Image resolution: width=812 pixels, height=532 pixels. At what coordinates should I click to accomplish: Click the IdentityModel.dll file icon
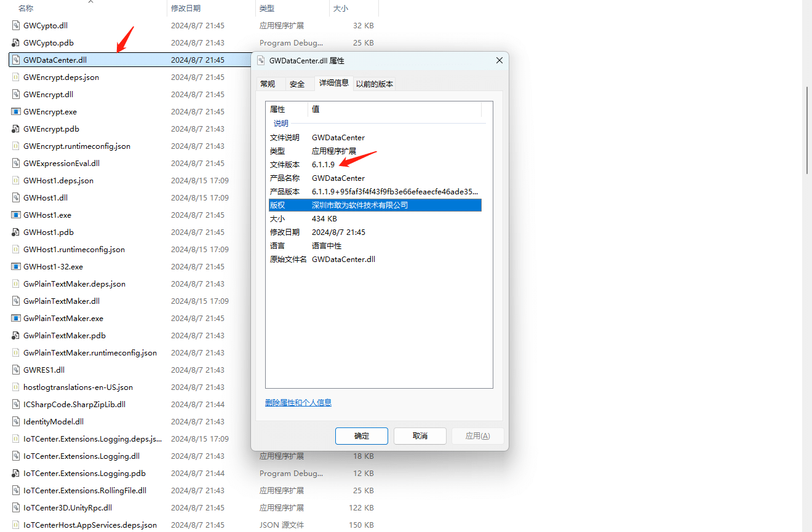[16, 422]
